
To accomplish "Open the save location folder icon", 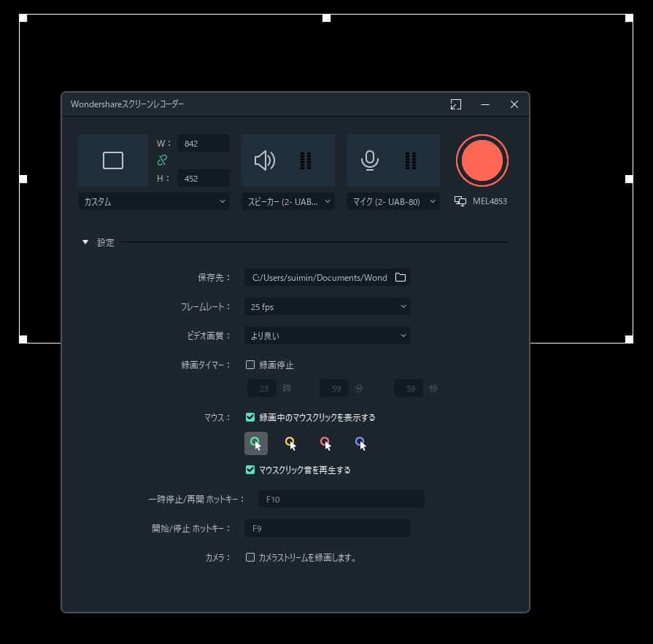I will (401, 277).
